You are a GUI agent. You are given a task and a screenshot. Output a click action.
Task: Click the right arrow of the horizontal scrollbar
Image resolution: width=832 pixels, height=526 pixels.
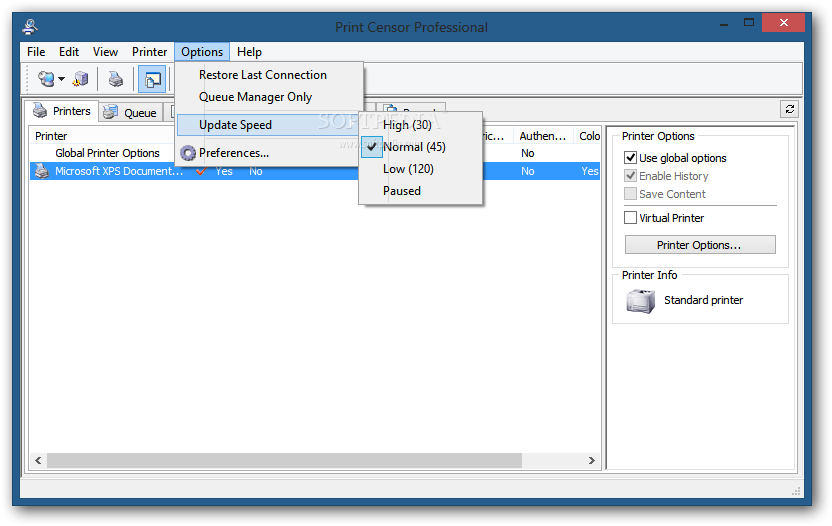pos(592,461)
